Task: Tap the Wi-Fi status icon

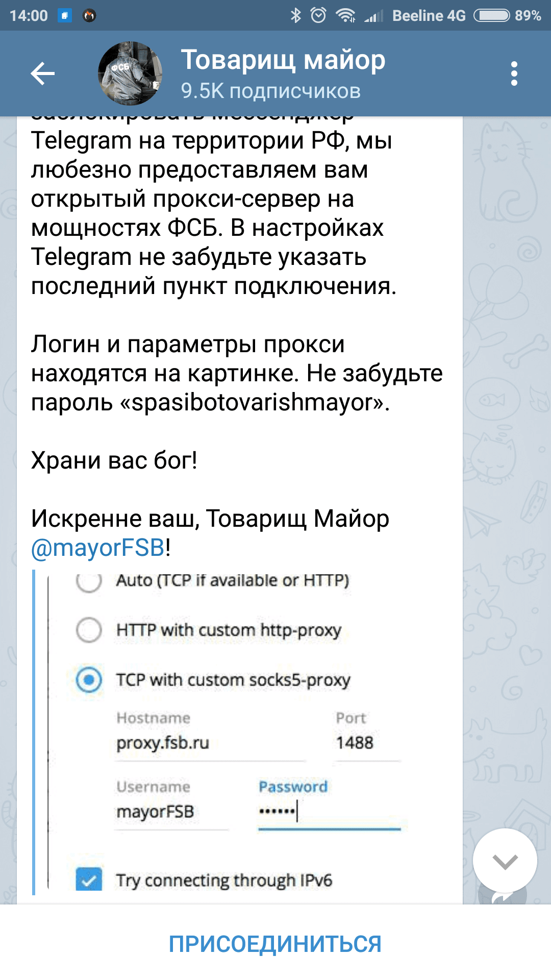Action: click(x=345, y=15)
